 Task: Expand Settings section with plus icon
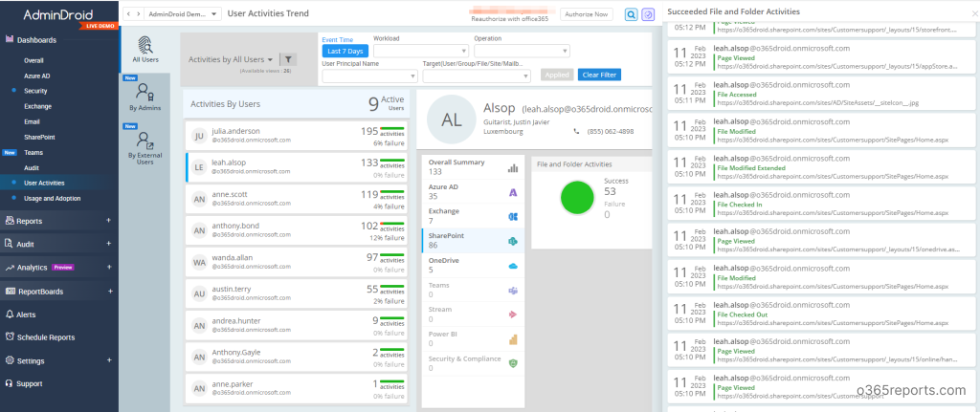[109, 360]
